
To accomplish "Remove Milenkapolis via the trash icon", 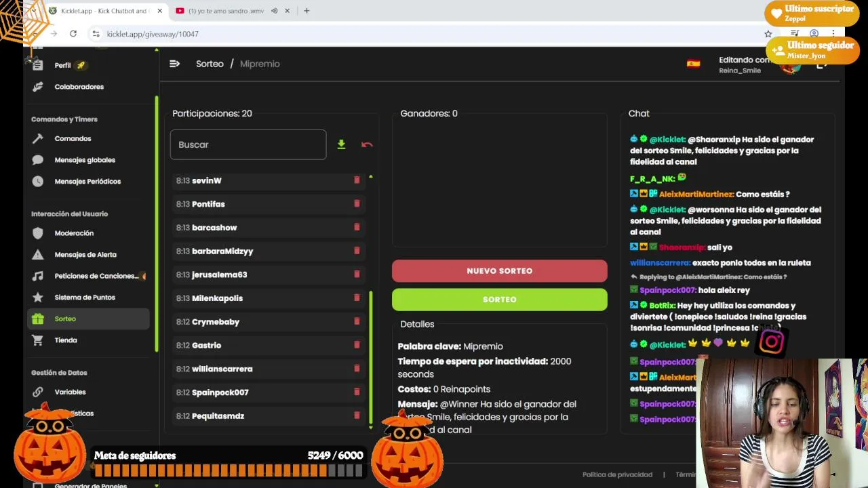I will point(357,298).
